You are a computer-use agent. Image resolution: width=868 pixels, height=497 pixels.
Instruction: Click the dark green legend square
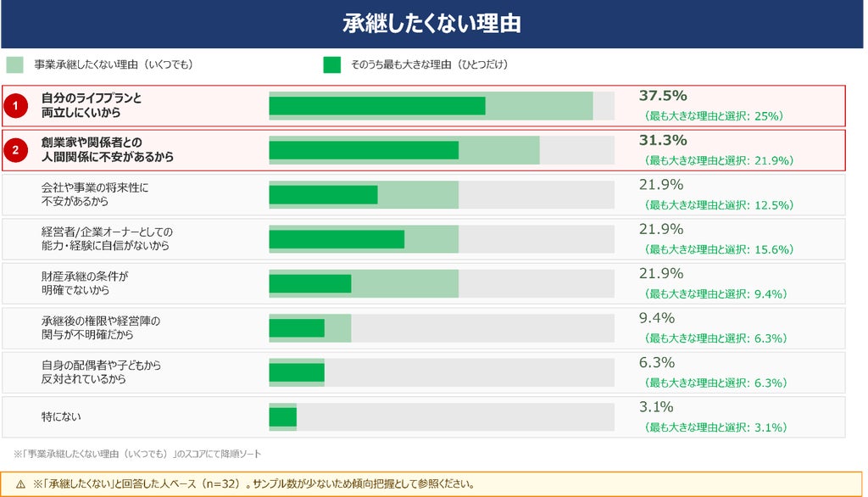tap(332, 64)
